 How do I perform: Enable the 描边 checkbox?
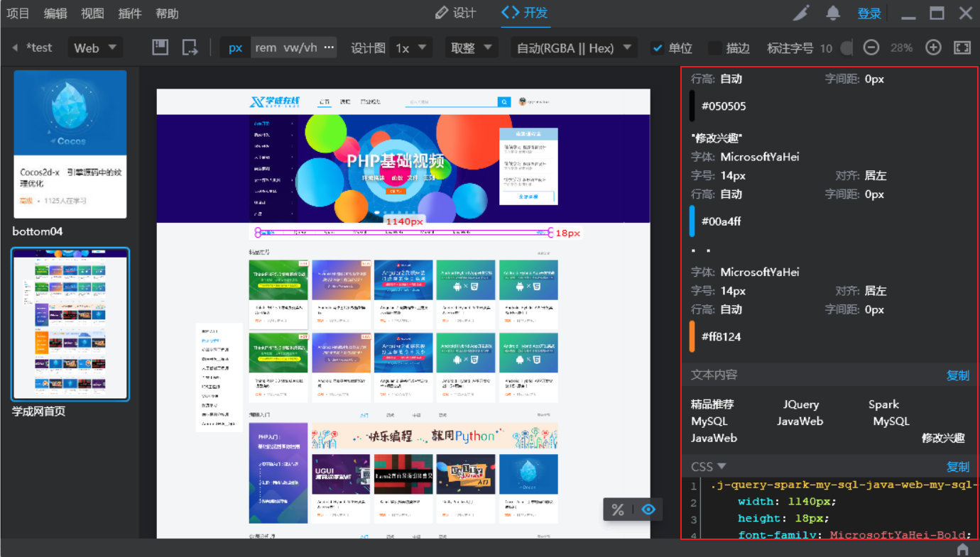(x=715, y=48)
